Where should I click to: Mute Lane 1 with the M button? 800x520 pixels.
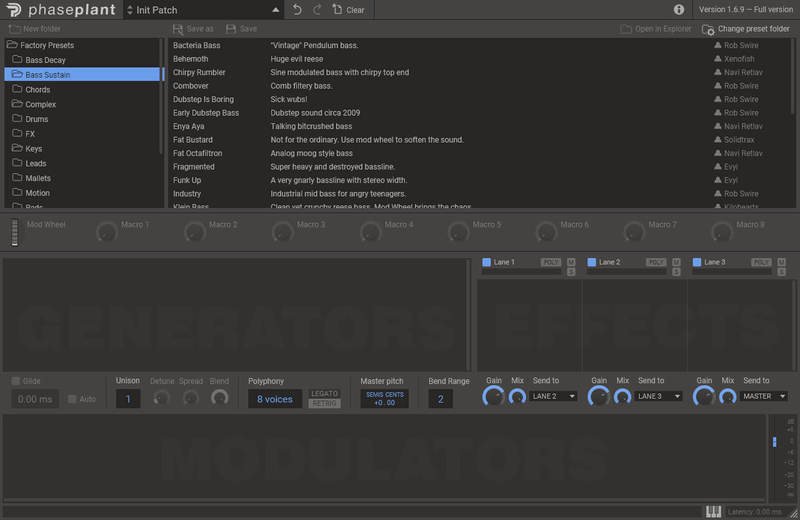571,262
